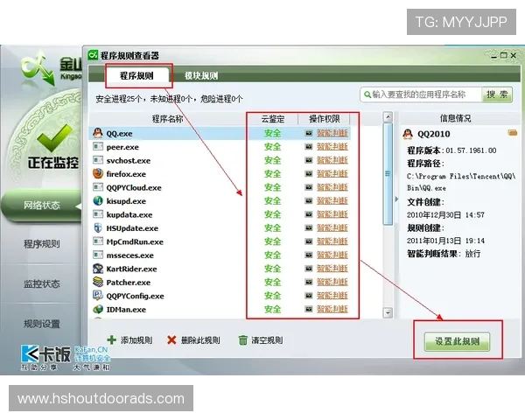The image size is (525, 420).
Task: Click the MpCmdRun.exe window icon
Action: pos(98,241)
